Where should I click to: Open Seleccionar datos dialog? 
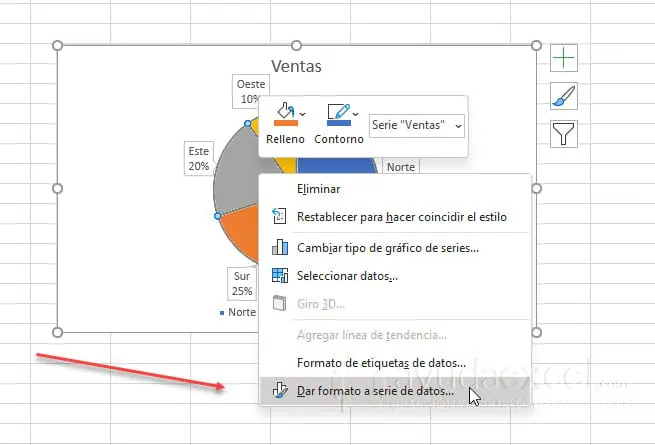[x=395, y=276]
